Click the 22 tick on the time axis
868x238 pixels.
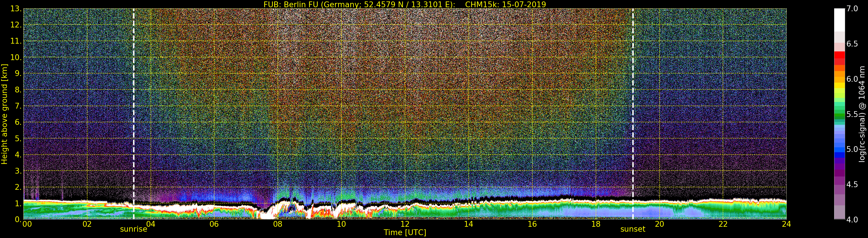[723, 224]
